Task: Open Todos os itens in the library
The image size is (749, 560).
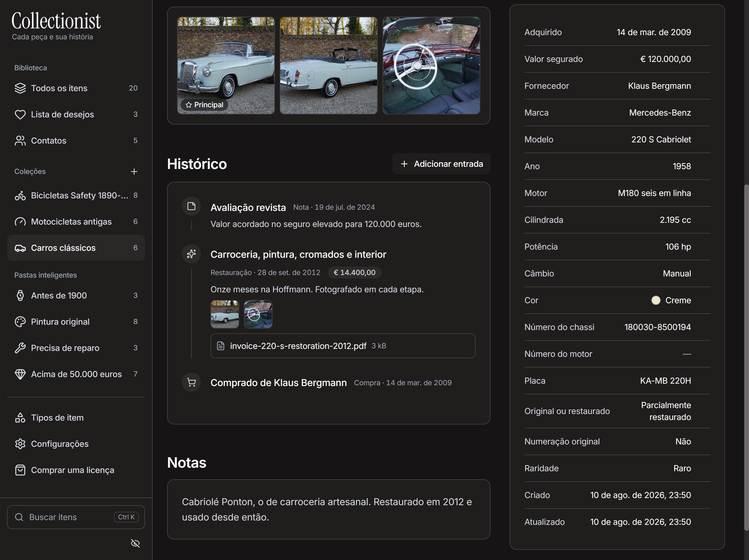Action: pos(76,88)
